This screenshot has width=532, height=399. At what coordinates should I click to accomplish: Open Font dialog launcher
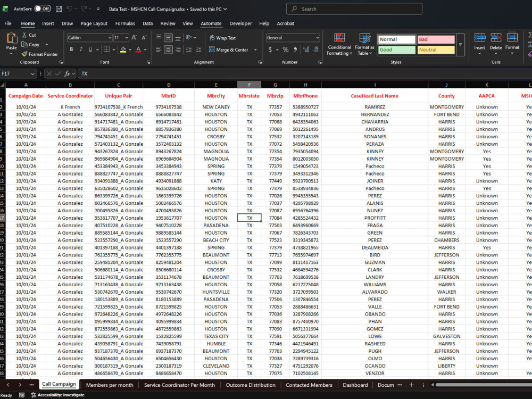[148, 62]
